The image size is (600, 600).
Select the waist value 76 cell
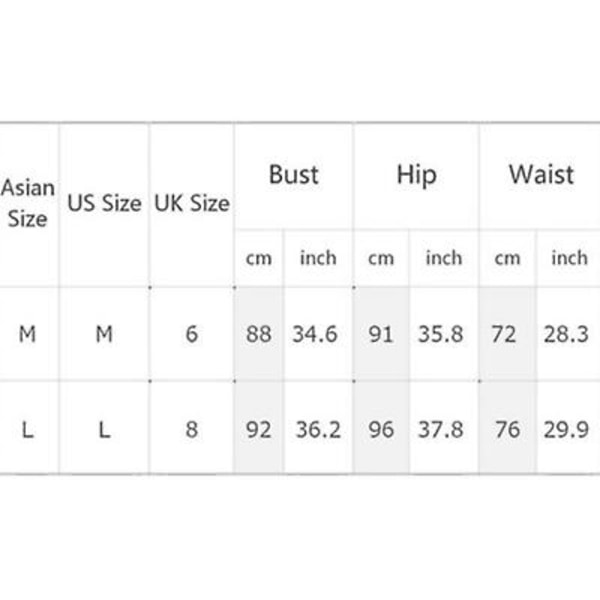coord(507,429)
